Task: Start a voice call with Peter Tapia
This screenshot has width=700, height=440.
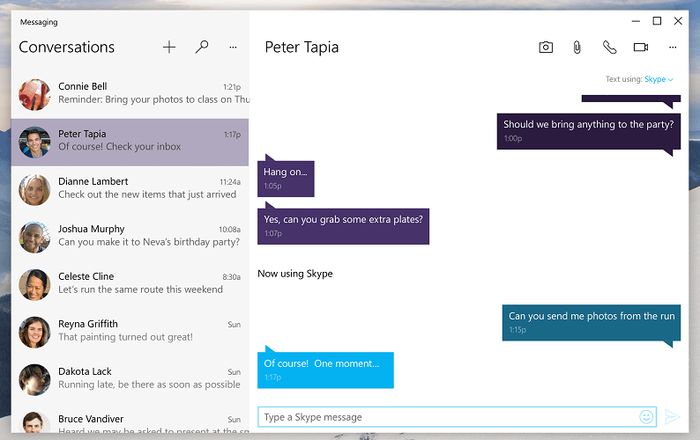Action: click(x=609, y=47)
